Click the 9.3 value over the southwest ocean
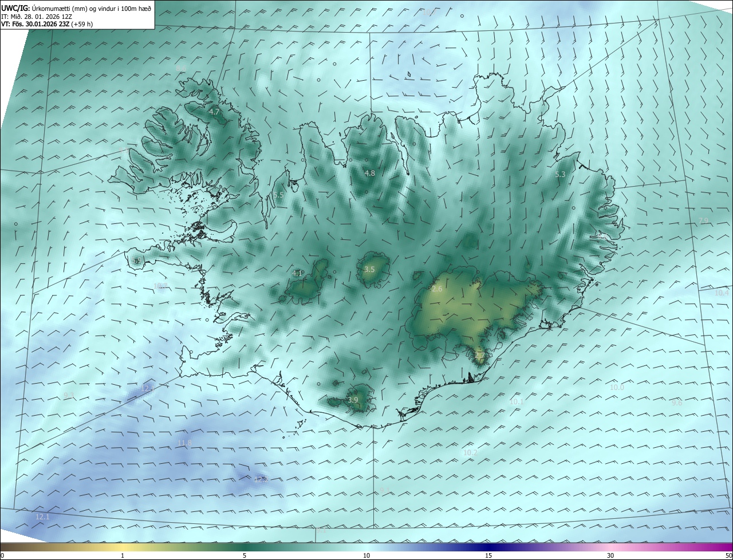 click(69, 395)
